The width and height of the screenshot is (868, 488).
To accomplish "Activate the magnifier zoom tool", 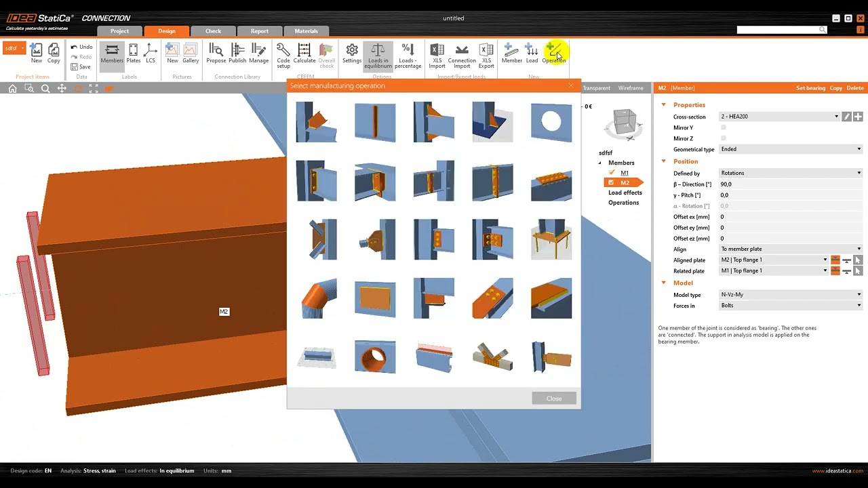I will (x=45, y=88).
